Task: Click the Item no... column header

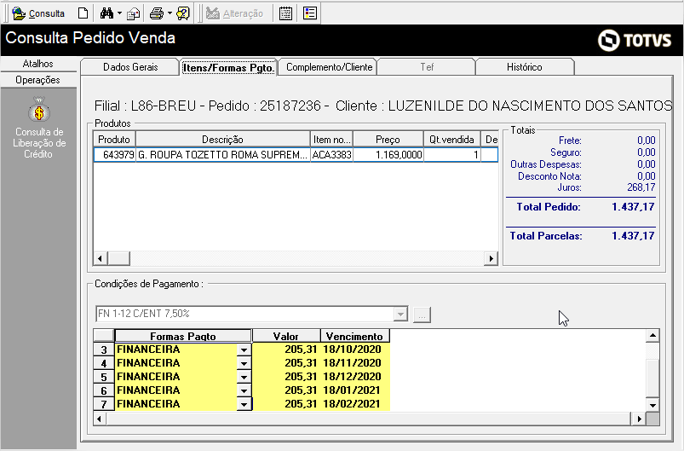Action: coord(332,140)
